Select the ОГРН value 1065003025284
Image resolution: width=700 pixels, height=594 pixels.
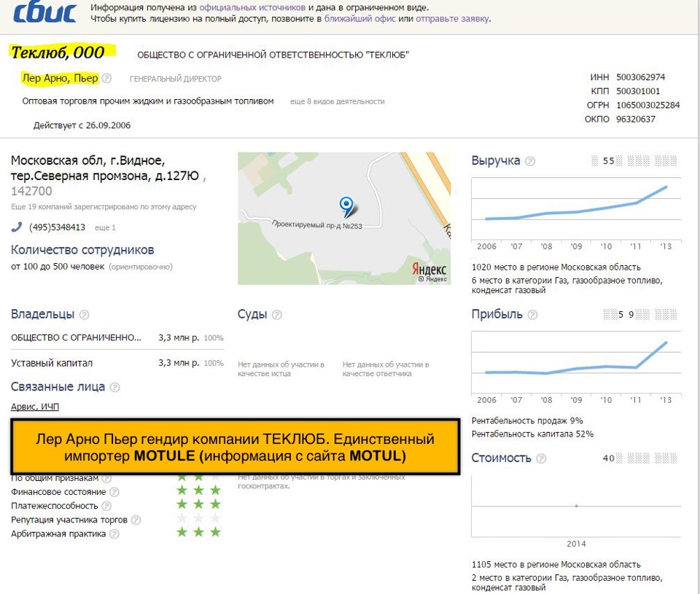[647, 106]
